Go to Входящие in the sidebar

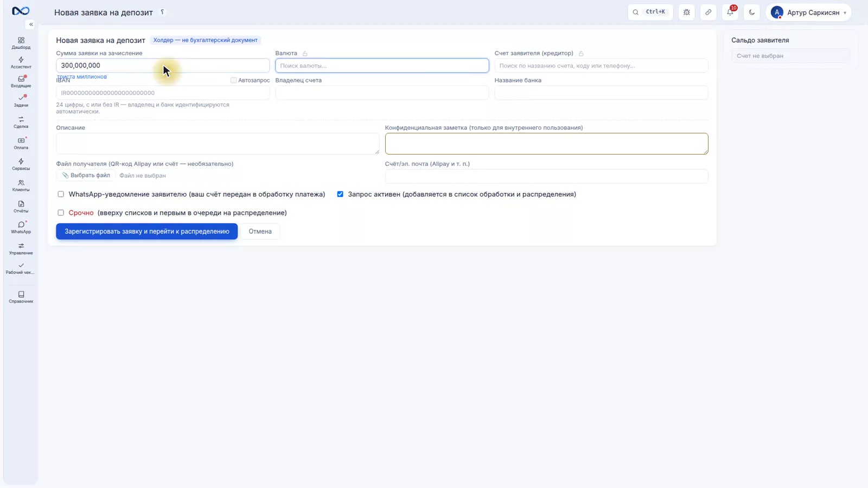21,82
